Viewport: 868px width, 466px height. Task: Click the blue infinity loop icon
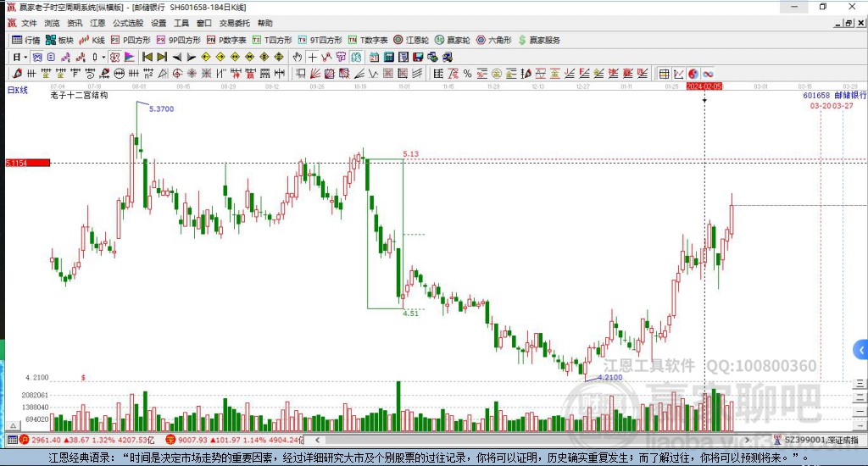(x=708, y=74)
